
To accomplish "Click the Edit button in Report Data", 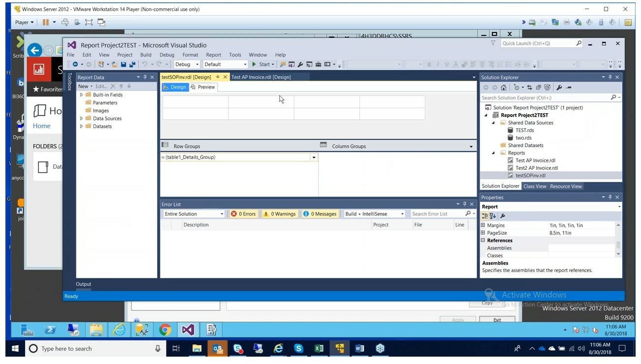I will point(101,86).
